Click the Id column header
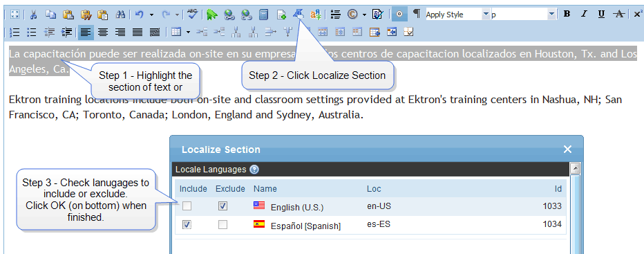 click(558, 188)
